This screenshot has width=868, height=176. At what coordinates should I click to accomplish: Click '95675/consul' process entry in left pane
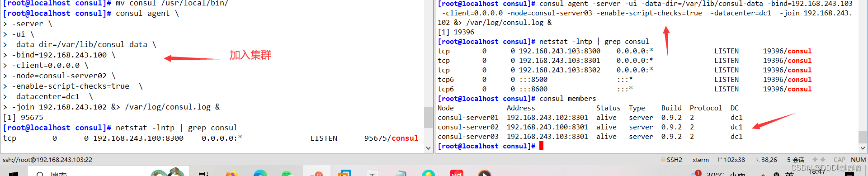391,138
